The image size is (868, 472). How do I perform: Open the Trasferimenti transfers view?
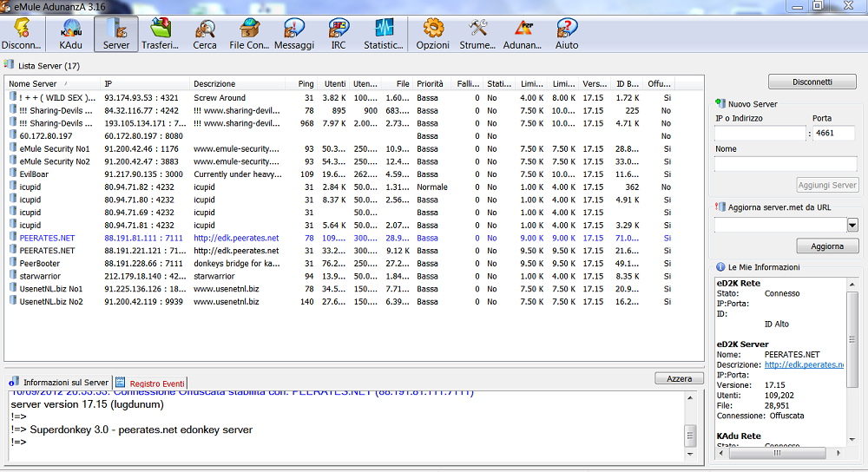click(160, 35)
